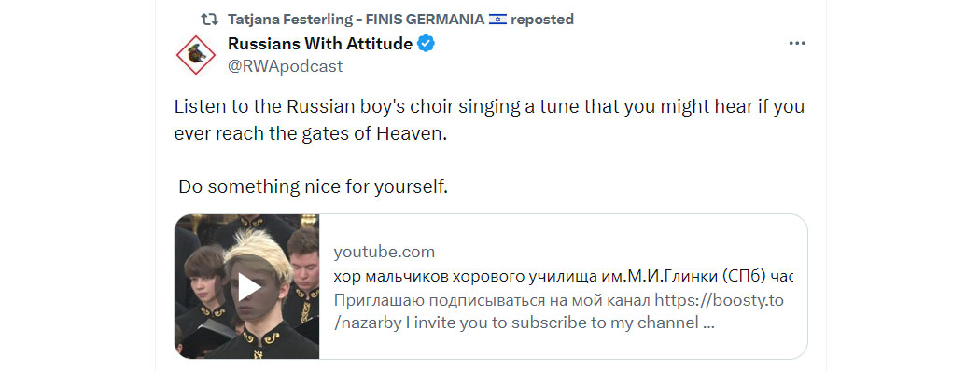Click the boosty.to URL in card description

tap(719, 300)
